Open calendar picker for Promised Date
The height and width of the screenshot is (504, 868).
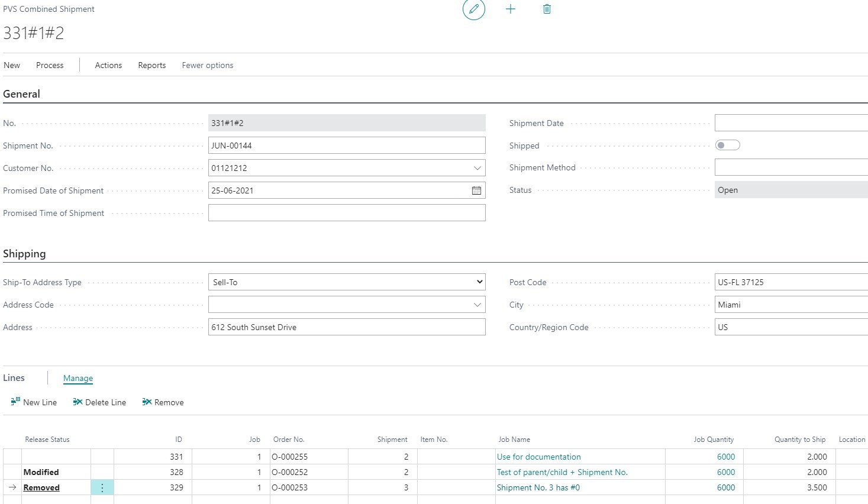pyautogui.click(x=476, y=190)
